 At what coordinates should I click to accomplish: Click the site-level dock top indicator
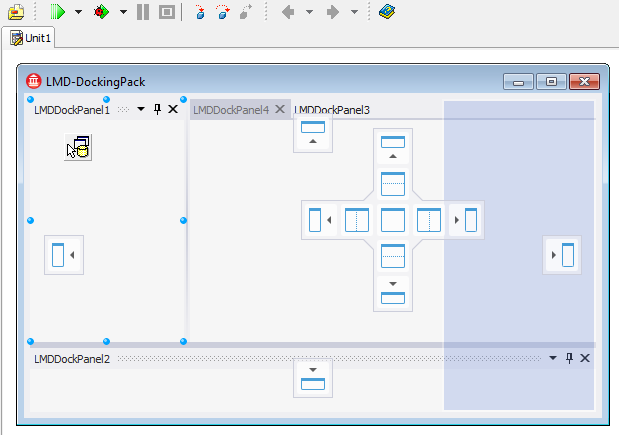coord(313,133)
